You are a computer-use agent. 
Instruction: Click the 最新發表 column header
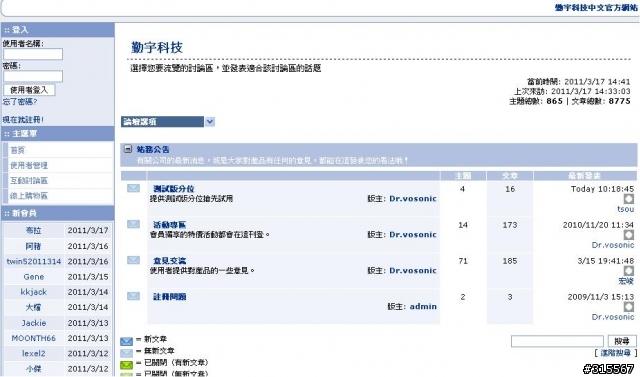(584, 176)
